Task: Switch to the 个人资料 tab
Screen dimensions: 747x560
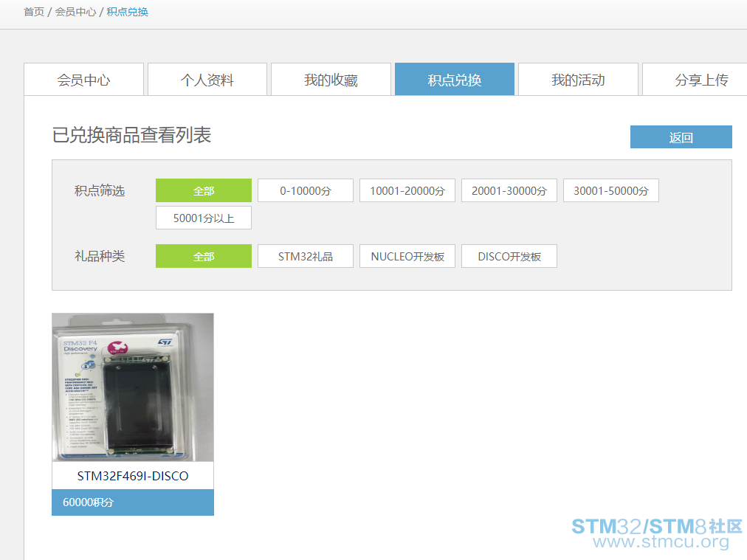Action: pos(207,80)
